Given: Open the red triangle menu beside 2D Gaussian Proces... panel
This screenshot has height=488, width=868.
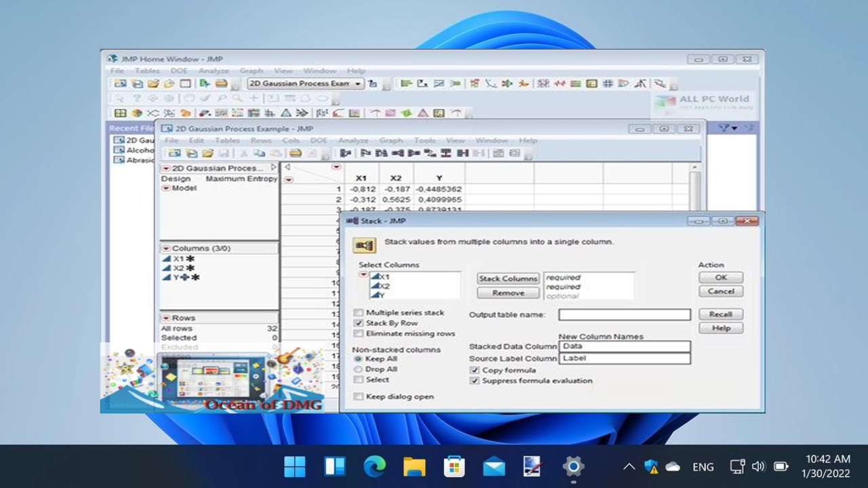Looking at the screenshot, I should 166,168.
